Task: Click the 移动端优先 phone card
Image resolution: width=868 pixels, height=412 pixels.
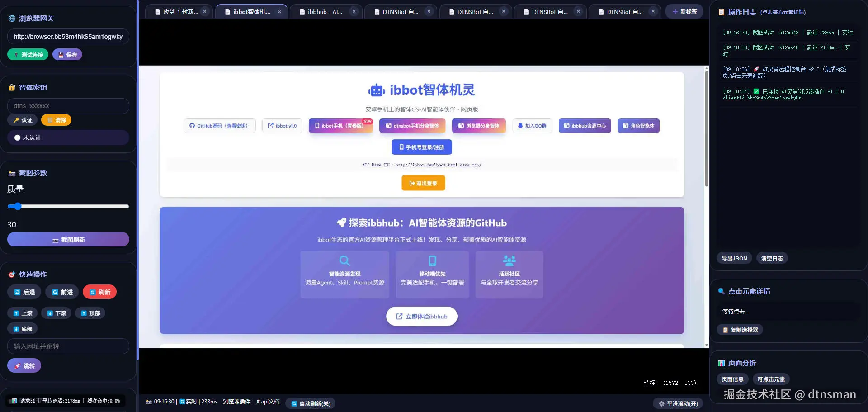Action: (433, 275)
